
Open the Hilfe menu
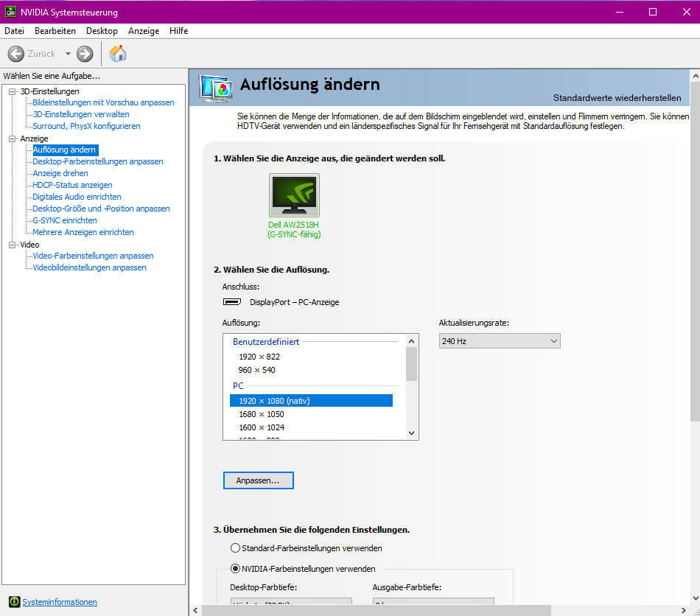point(178,31)
